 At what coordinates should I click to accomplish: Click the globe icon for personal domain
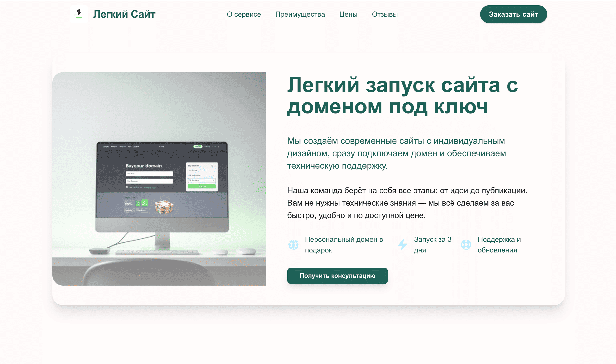(x=293, y=245)
